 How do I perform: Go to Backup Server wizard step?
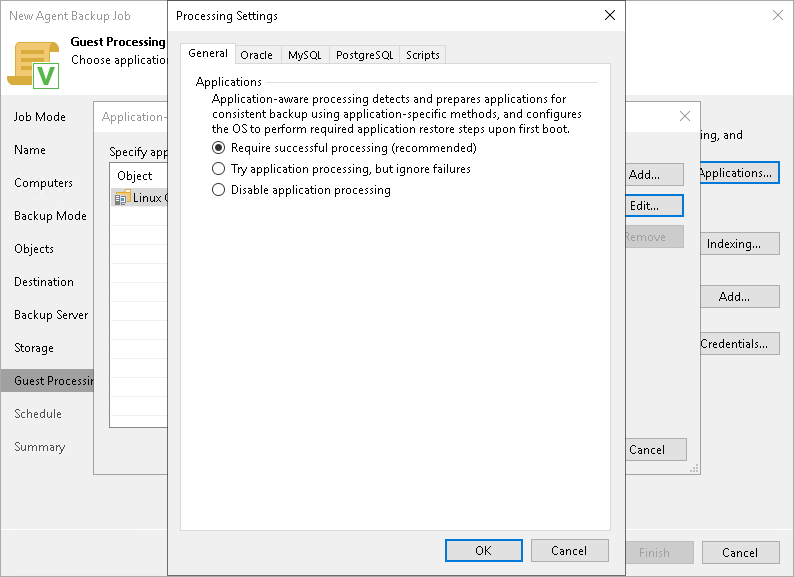pyautogui.click(x=51, y=315)
